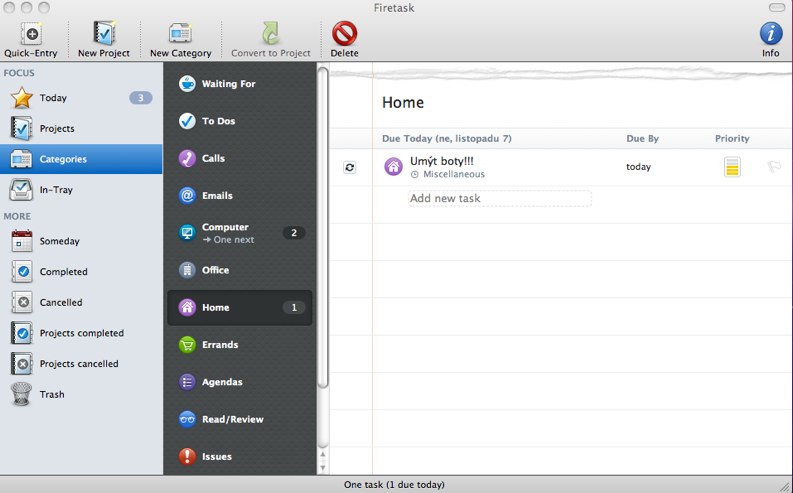Open the Info panel icon
The height and width of the screenshot is (493, 793).
tap(771, 34)
